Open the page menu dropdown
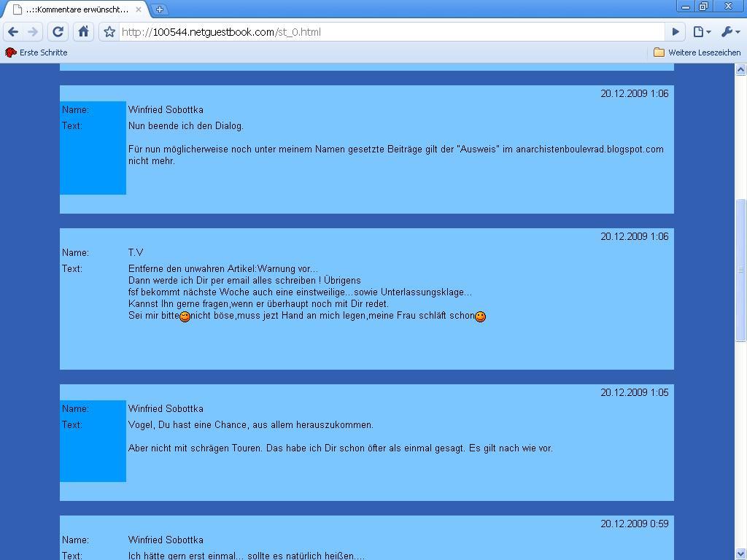The image size is (747, 560). [702, 31]
